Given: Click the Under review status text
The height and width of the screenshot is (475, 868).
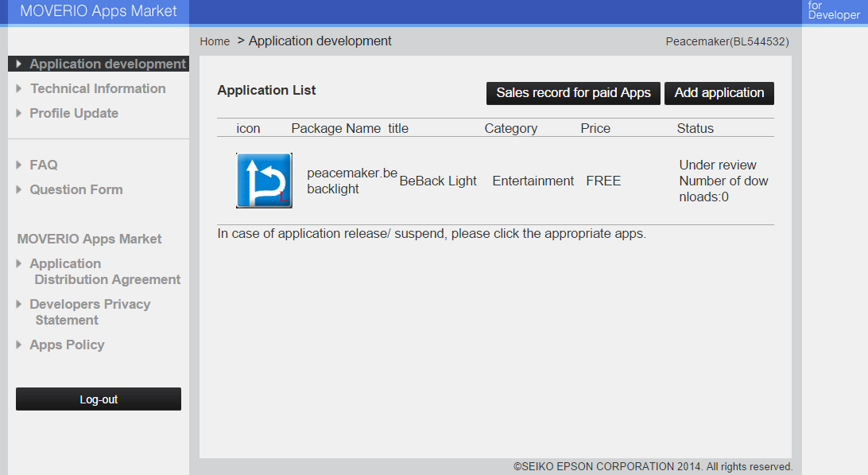Looking at the screenshot, I should click(718, 165).
